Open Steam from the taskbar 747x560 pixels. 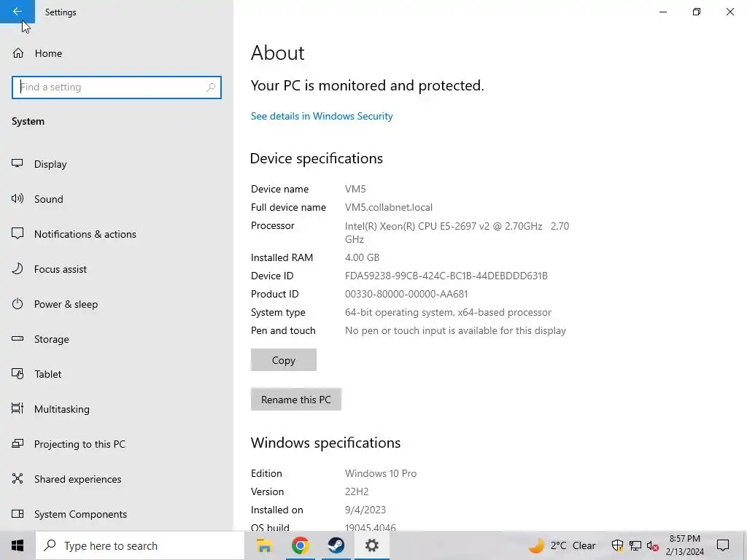(x=336, y=545)
